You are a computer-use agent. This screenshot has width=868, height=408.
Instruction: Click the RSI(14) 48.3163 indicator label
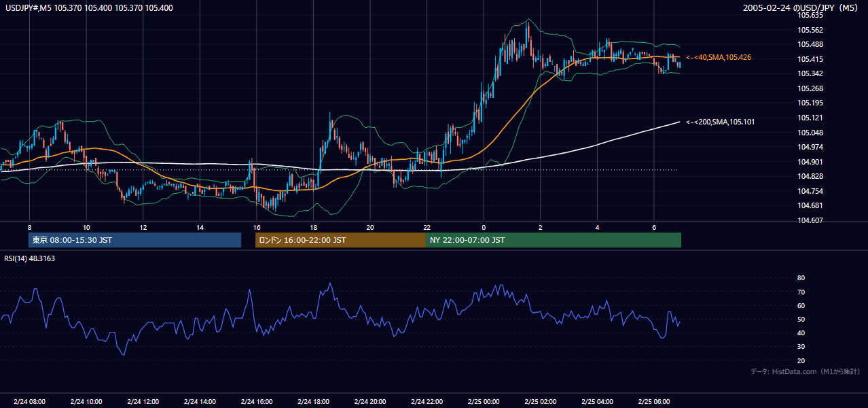click(29, 258)
